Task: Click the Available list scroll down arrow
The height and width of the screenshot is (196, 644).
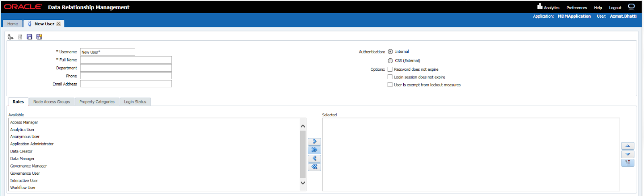Action: [303, 183]
